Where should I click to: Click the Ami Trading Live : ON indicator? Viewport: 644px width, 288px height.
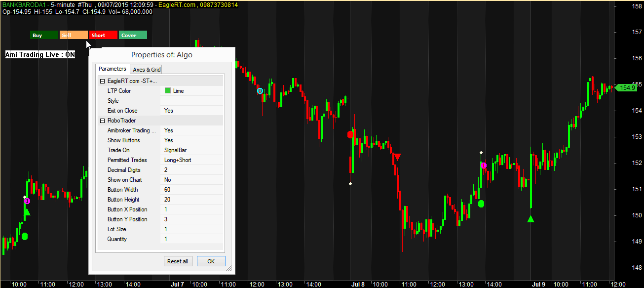(x=39, y=54)
